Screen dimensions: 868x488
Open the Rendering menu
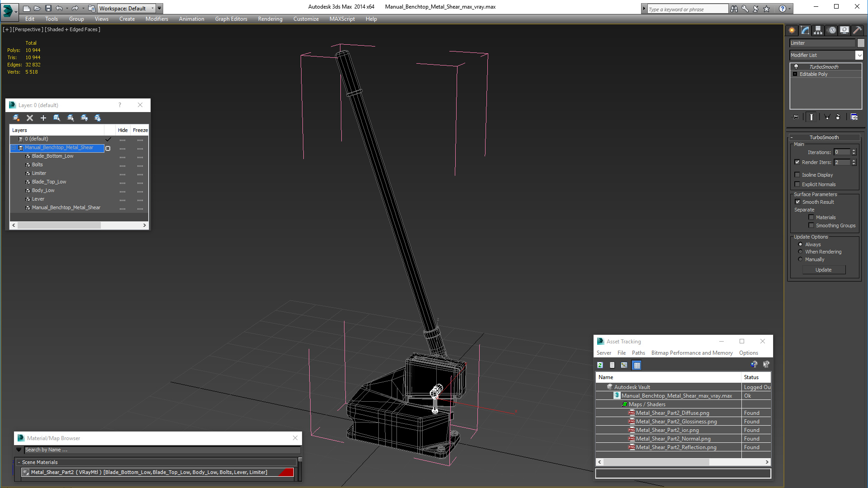270,19
